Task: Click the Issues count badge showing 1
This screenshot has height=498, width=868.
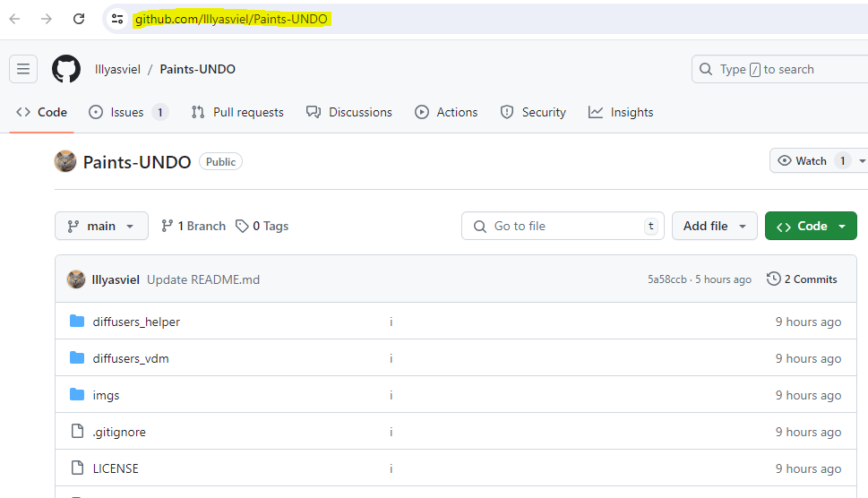Action: tap(160, 112)
